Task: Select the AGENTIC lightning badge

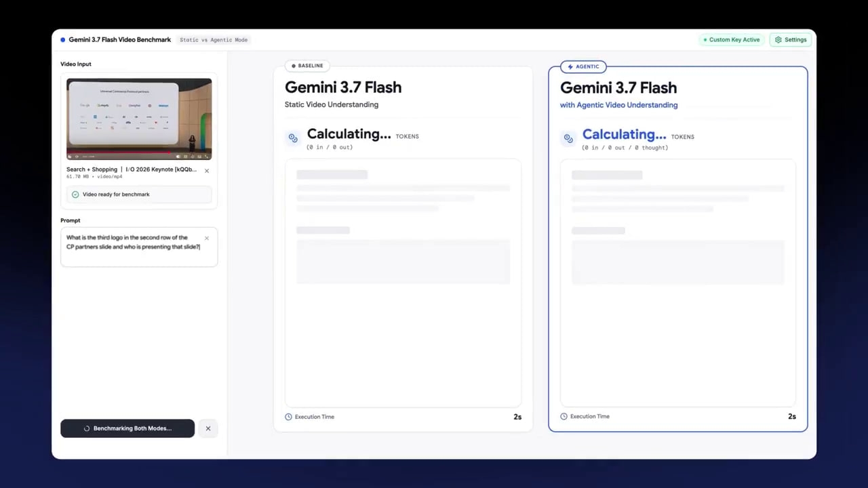Action: [x=583, y=66]
